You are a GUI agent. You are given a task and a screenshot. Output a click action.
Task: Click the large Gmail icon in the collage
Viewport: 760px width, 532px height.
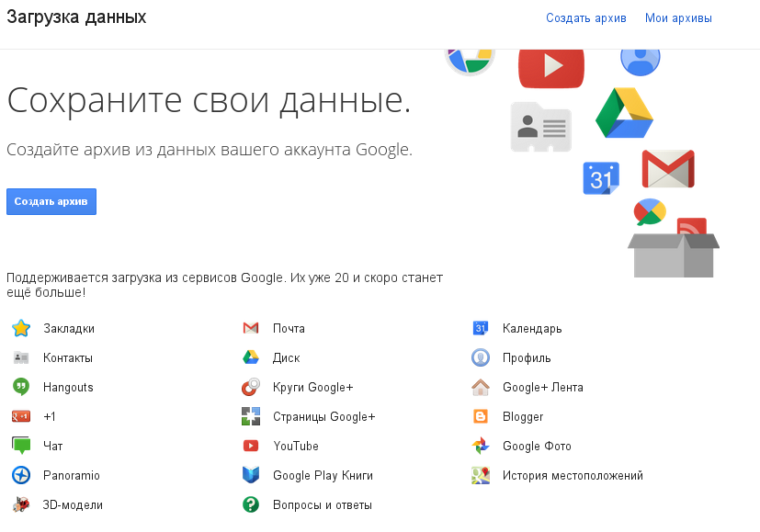[x=667, y=167]
